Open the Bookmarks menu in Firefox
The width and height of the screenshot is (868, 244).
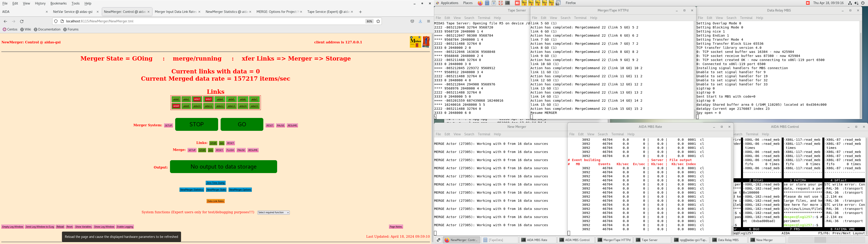(x=58, y=3)
